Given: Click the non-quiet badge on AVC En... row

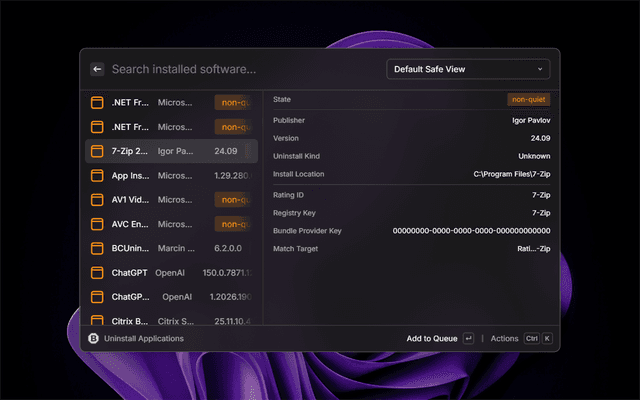Looking at the screenshot, I should coord(233,224).
